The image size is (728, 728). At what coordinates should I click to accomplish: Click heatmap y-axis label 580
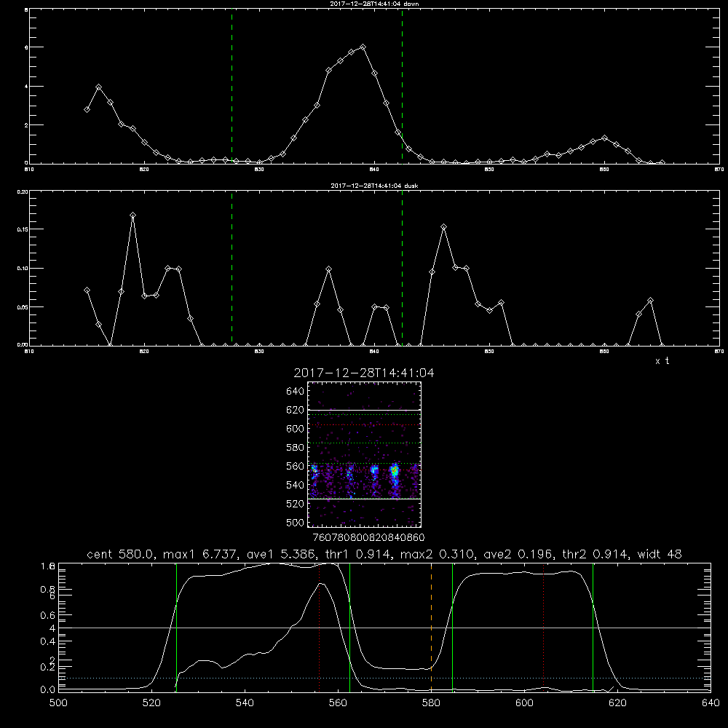point(296,447)
